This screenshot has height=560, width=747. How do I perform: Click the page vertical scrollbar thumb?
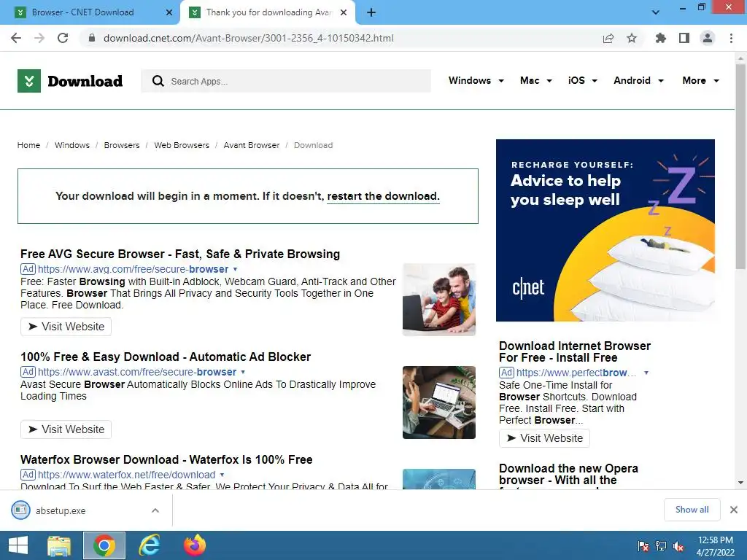(x=740, y=167)
